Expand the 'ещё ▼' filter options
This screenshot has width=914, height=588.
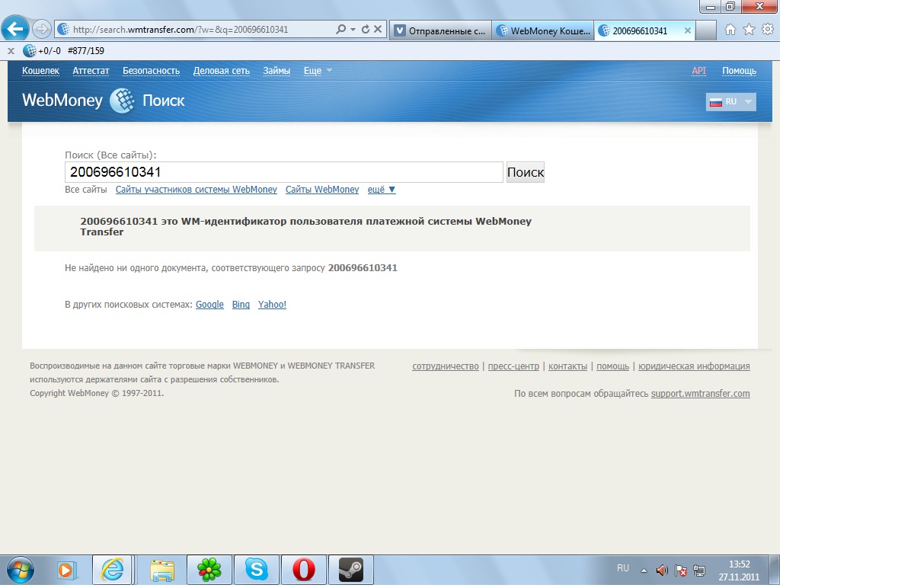click(x=382, y=190)
